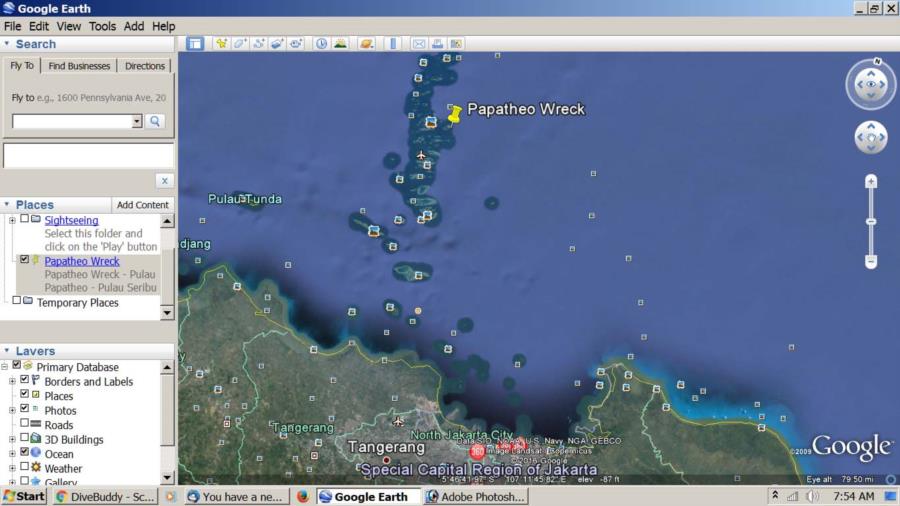
Task: Check the Temporary Places checkbox
Action: click(17, 300)
